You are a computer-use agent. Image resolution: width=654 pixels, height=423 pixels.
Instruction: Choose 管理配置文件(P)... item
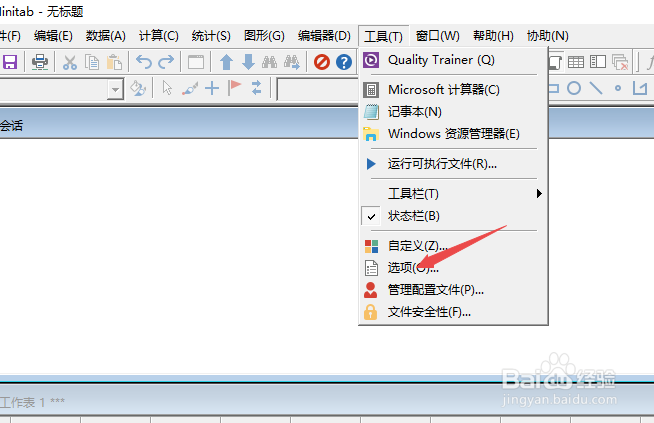click(453, 290)
